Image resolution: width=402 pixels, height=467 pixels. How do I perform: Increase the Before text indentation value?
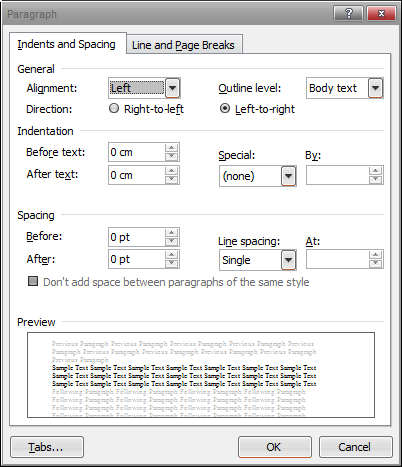171,148
